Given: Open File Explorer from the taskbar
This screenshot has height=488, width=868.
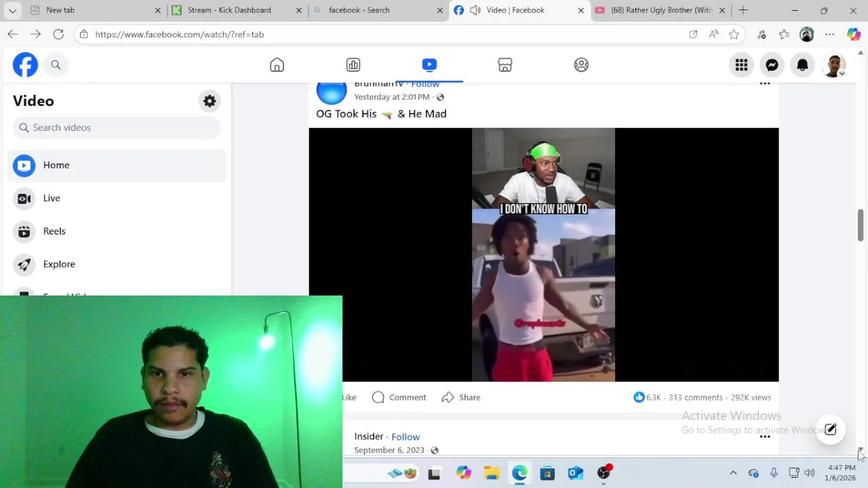Looking at the screenshot, I should point(492,473).
